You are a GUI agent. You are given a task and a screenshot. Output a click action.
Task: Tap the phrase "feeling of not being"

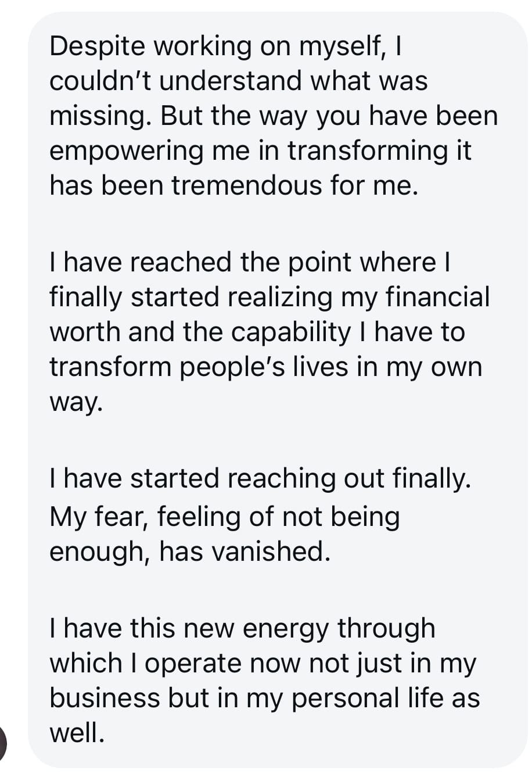[278, 516]
